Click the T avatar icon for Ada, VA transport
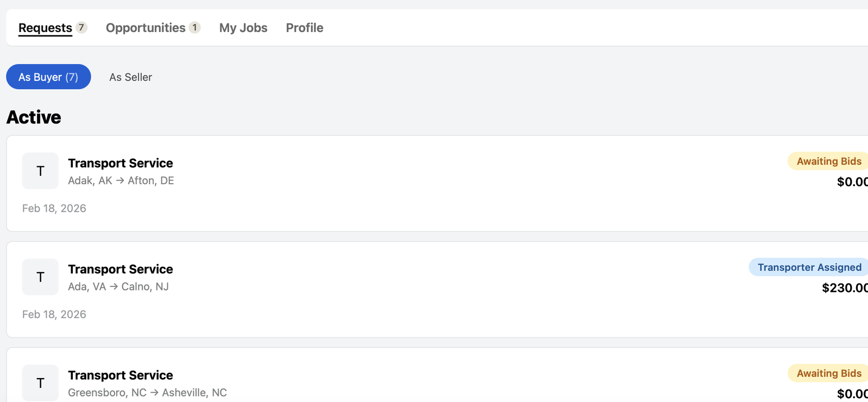Viewport: 868px width, 402px height. tap(40, 277)
